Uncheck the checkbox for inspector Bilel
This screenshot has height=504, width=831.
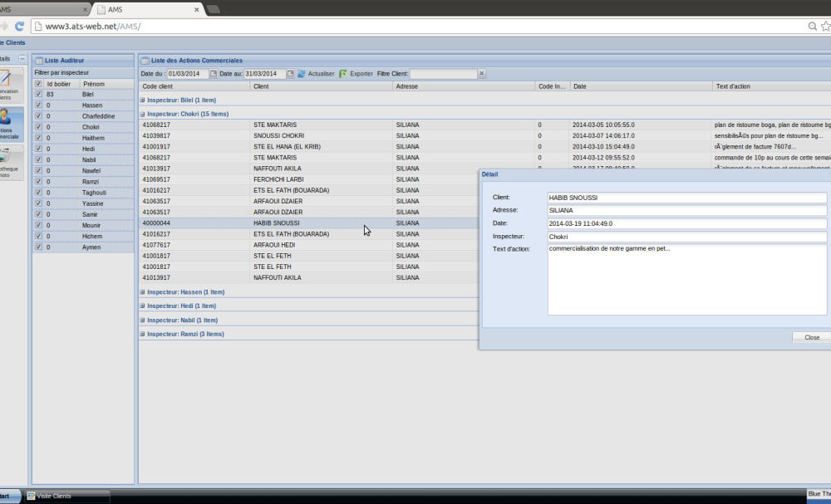[x=38, y=95]
